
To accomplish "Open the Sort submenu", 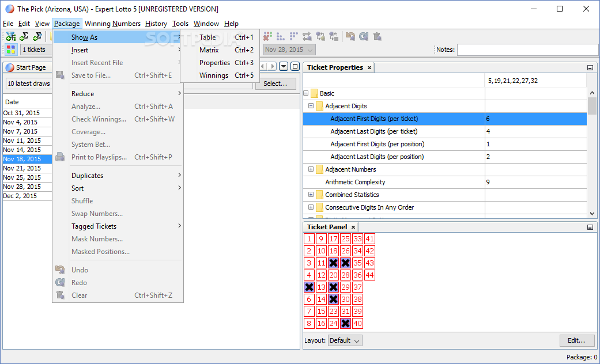I will coord(118,188).
